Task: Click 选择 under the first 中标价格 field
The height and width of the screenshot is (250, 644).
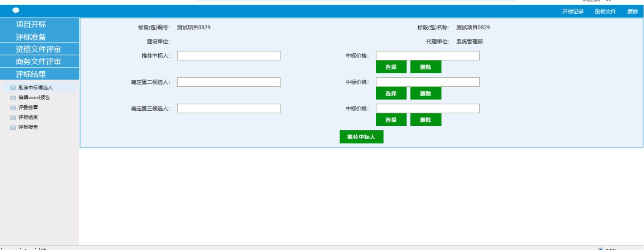Action: pos(391,67)
